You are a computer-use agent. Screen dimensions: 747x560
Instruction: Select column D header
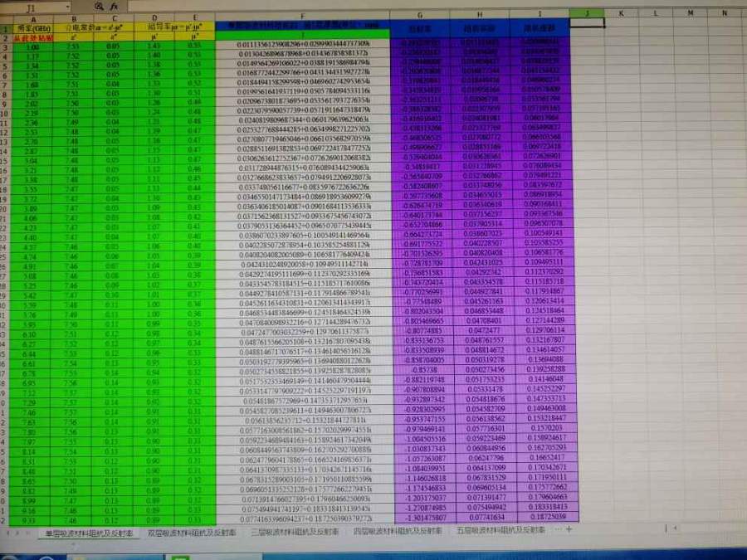154,18
